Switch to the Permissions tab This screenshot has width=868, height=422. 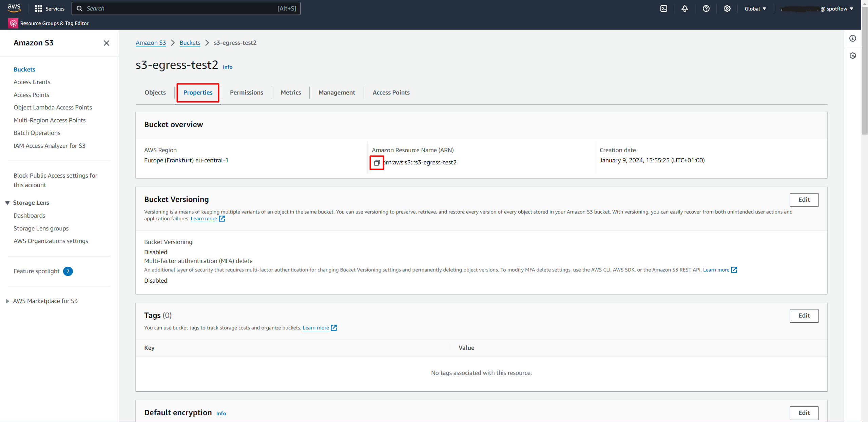click(x=246, y=93)
